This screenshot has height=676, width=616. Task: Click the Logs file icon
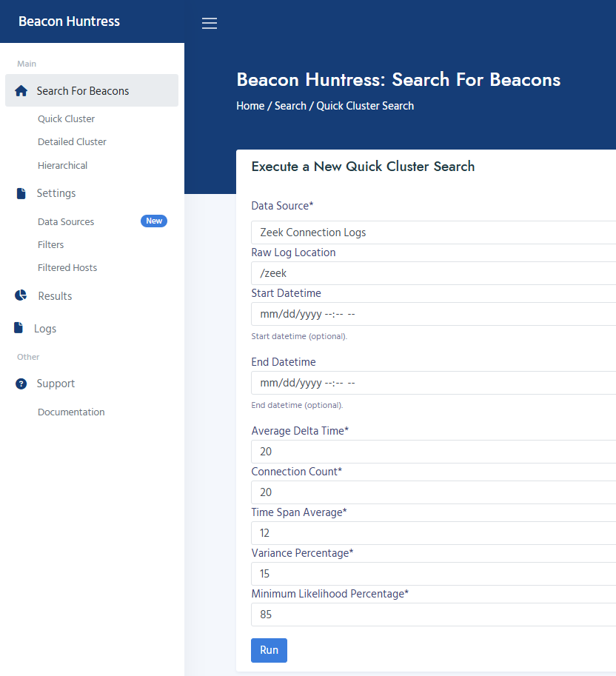click(19, 328)
